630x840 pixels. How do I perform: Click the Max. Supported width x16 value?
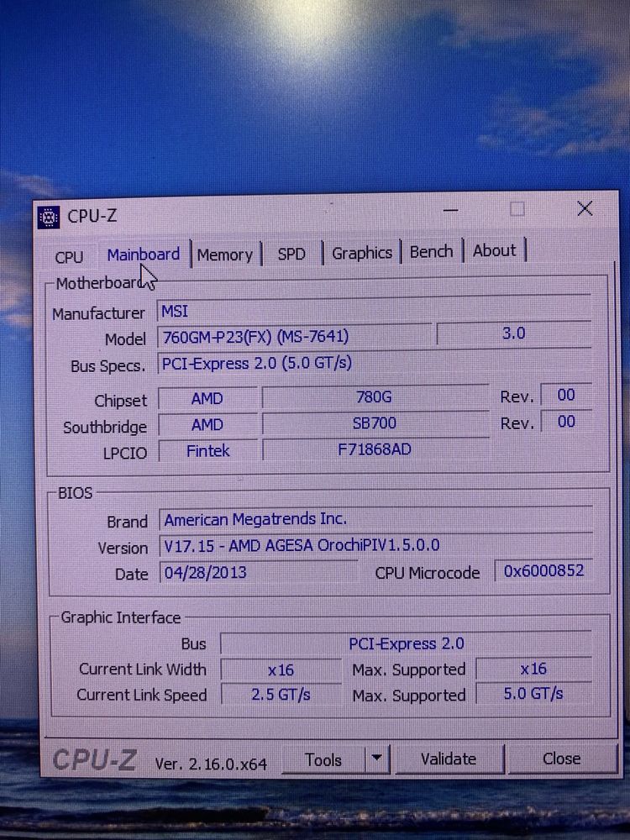click(x=533, y=668)
